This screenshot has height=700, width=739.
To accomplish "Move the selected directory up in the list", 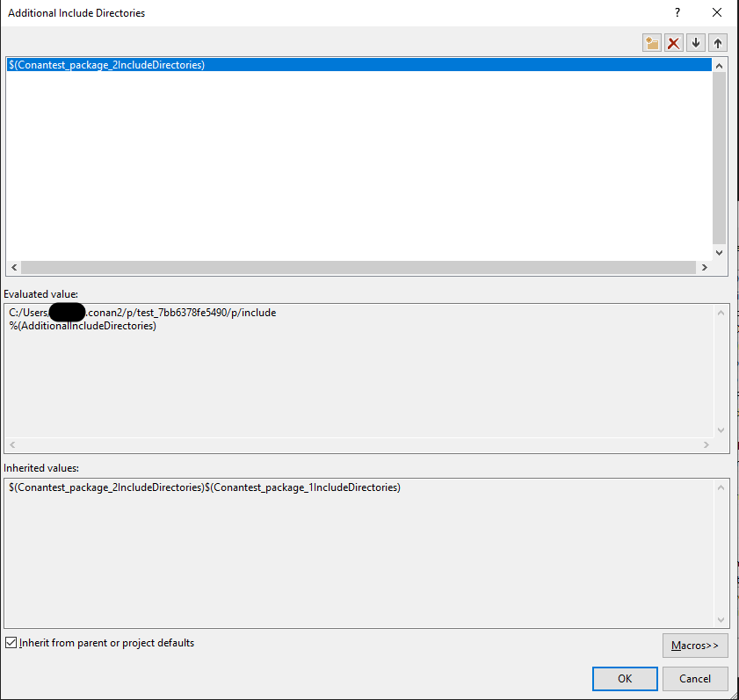I will [x=717, y=42].
